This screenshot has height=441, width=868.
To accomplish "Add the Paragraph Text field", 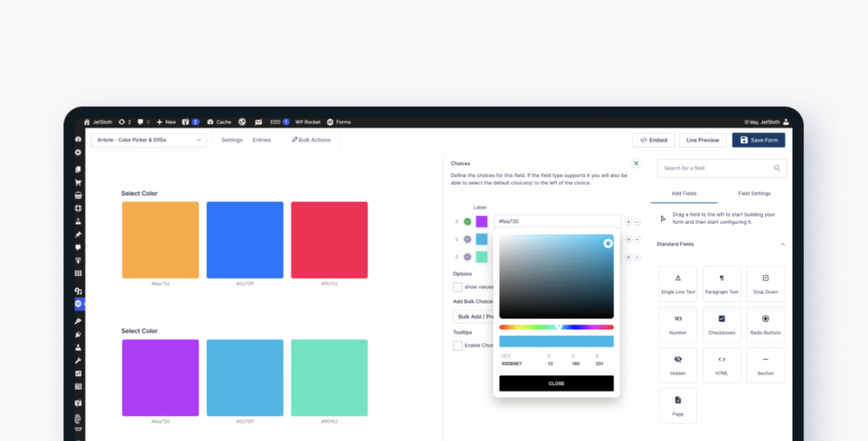I will (722, 284).
